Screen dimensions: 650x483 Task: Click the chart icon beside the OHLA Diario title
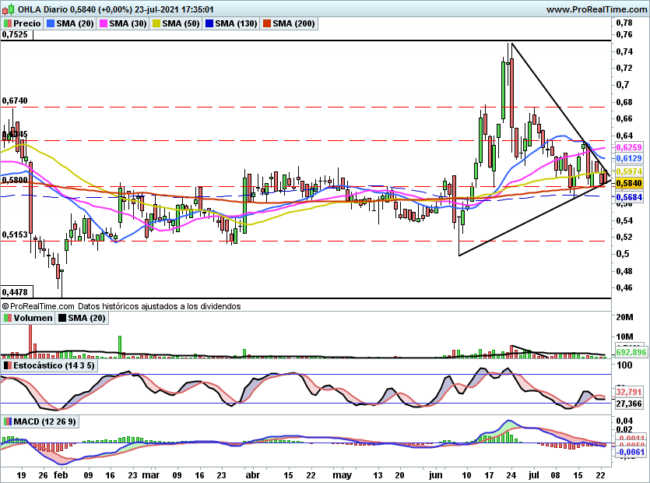(x=9, y=9)
